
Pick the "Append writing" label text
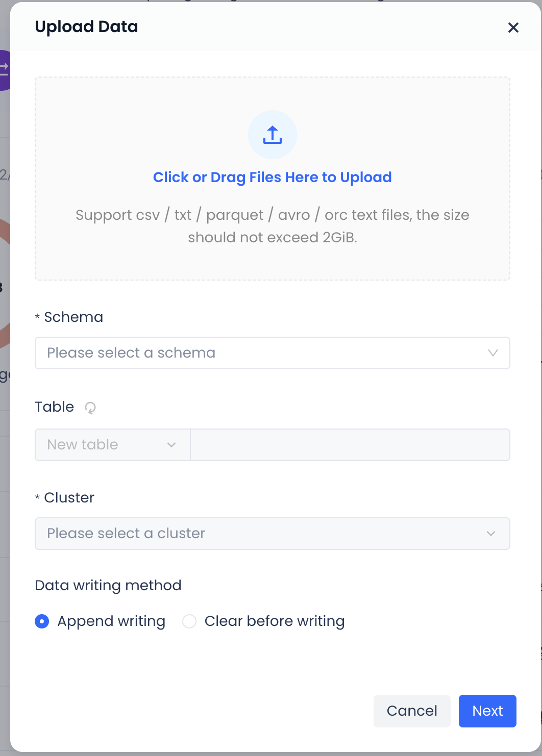111,621
